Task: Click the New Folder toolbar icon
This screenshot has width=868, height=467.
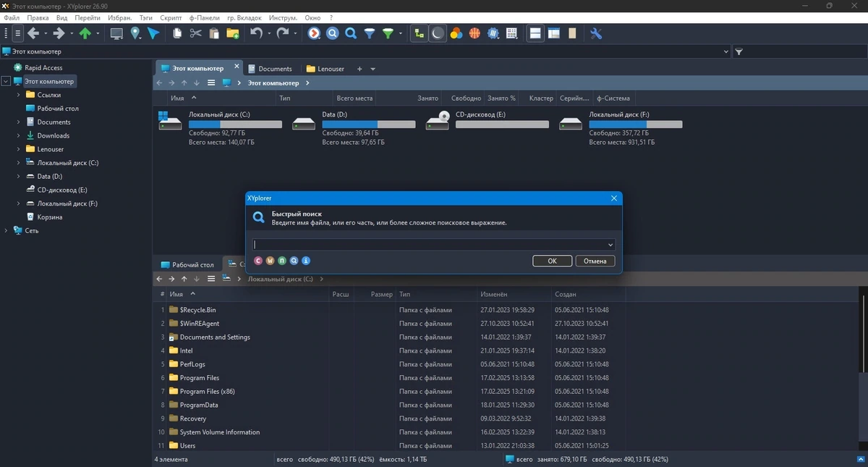Action: (232, 33)
